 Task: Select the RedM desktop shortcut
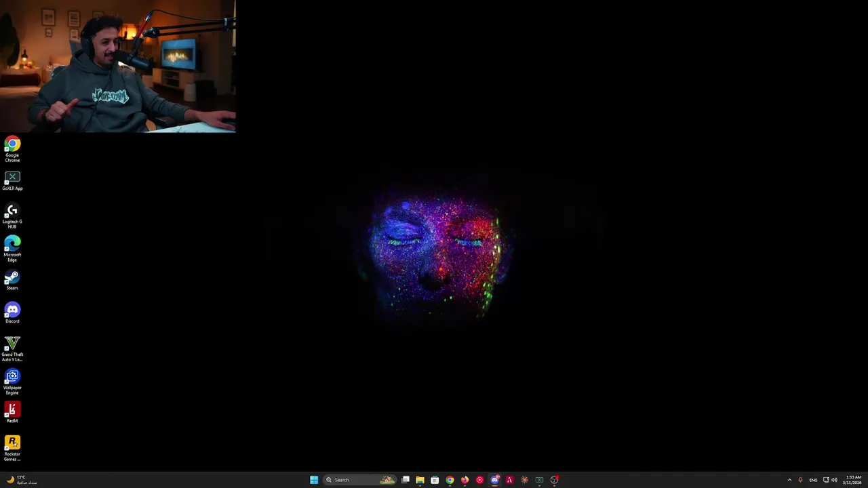tap(12, 413)
